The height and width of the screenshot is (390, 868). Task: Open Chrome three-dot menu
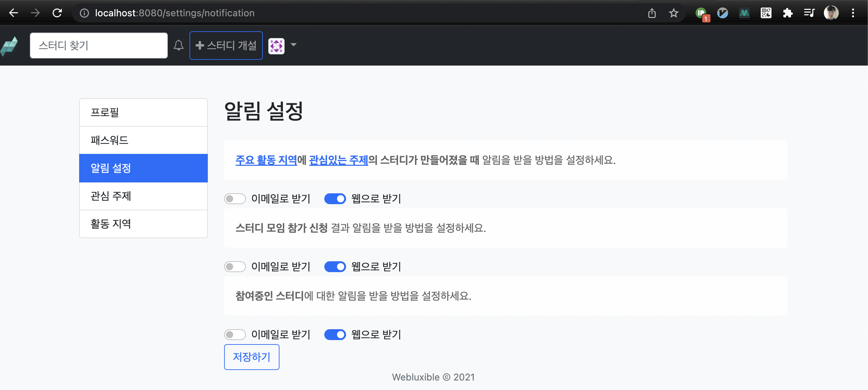(x=853, y=13)
